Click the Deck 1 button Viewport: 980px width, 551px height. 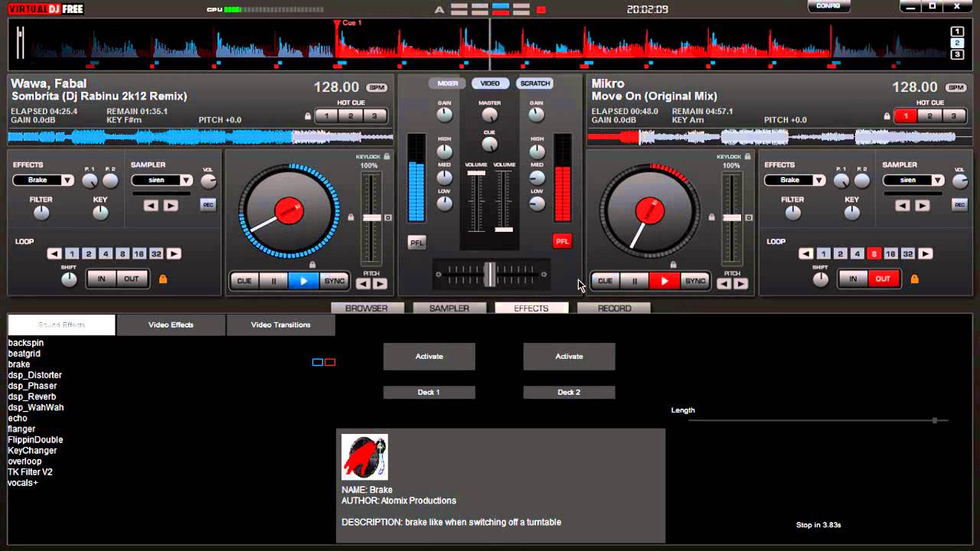(x=429, y=393)
